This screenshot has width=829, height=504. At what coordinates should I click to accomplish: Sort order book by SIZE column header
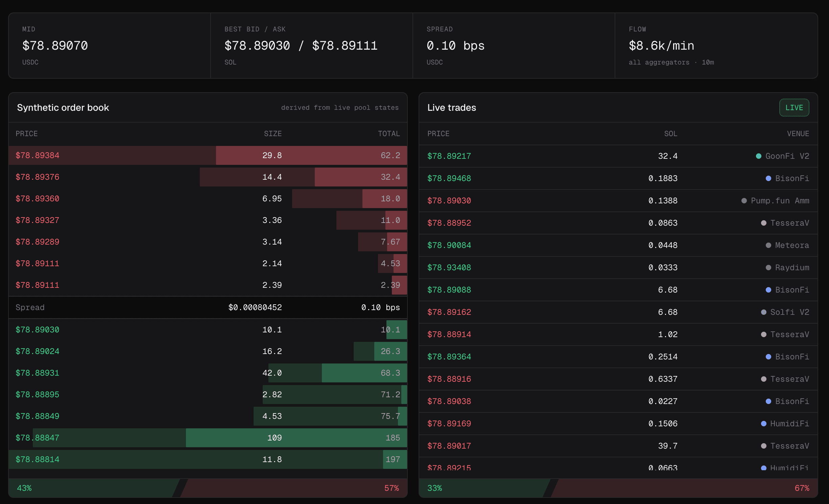tap(273, 134)
